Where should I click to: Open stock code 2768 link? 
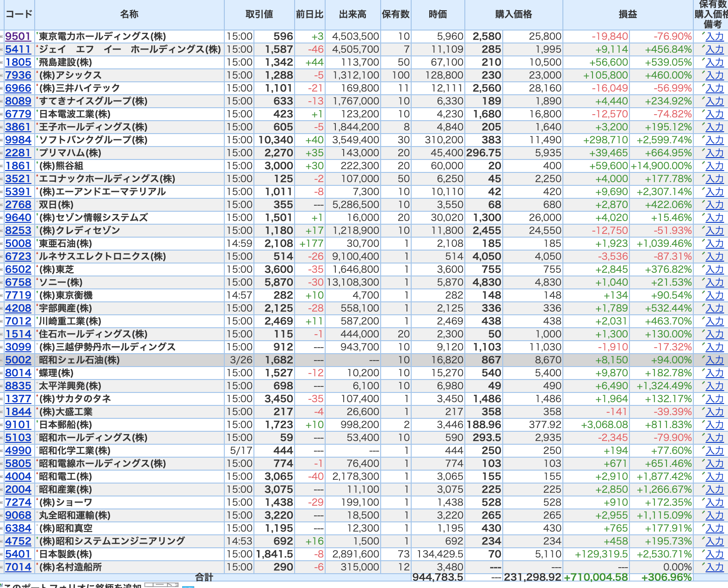(18, 205)
